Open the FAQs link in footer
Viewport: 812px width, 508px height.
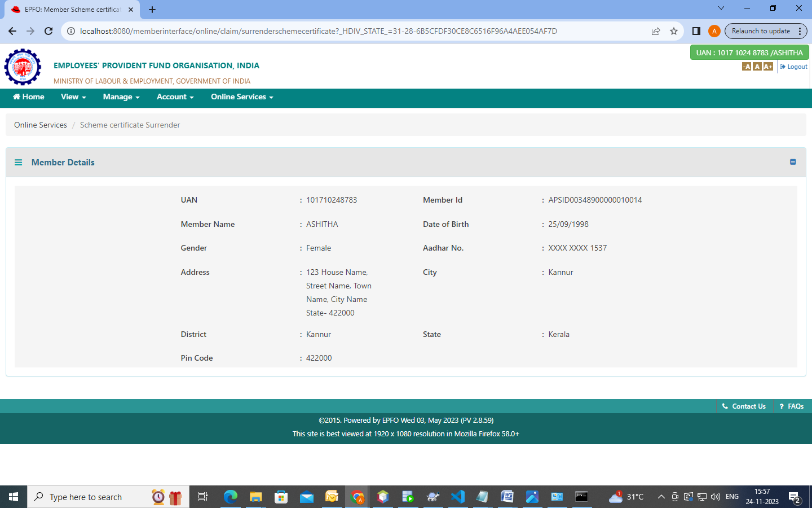[x=792, y=406]
